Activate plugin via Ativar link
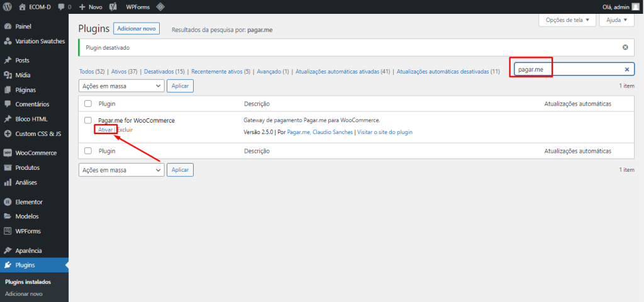 (x=105, y=130)
